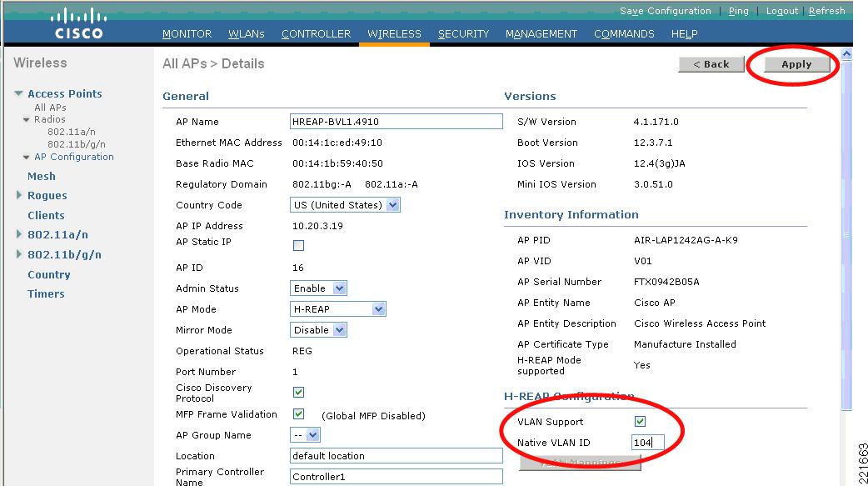868x486 pixels.
Task: Expand the 802.11a/n sidebar section
Action: coord(19,234)
